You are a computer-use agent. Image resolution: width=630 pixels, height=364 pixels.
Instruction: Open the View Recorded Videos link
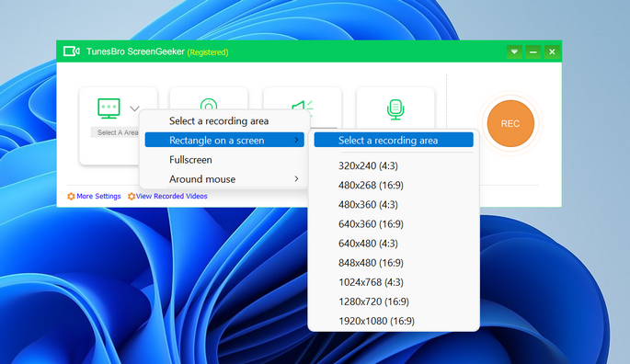click(172, 196)
